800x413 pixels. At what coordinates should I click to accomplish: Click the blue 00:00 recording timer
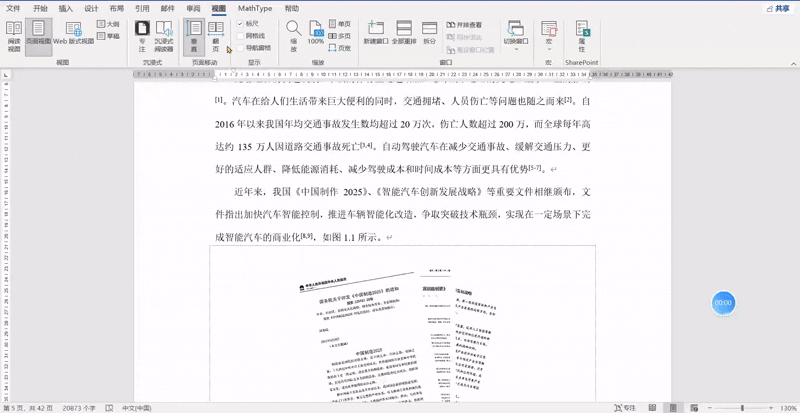tap(723, 303)
